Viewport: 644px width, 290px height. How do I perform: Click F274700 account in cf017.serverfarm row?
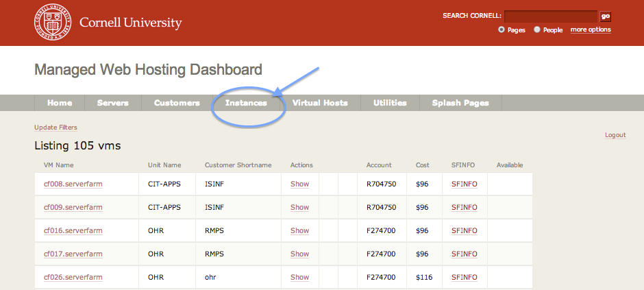381,254
